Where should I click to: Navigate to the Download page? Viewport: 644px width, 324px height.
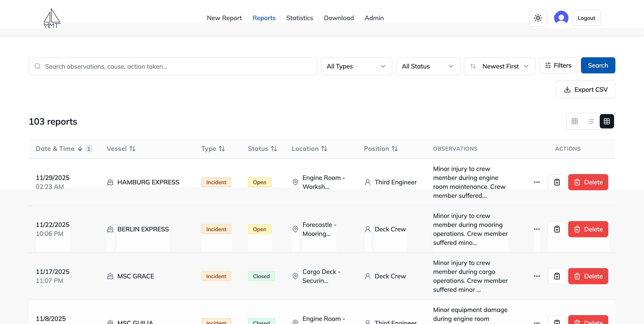click(339, 18)
